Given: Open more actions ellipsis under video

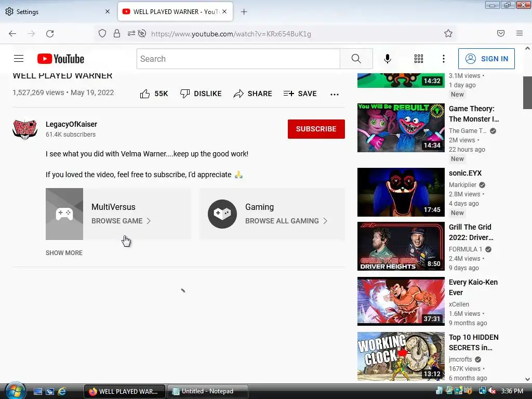Looking at the screenshot, I should (335, 95).
